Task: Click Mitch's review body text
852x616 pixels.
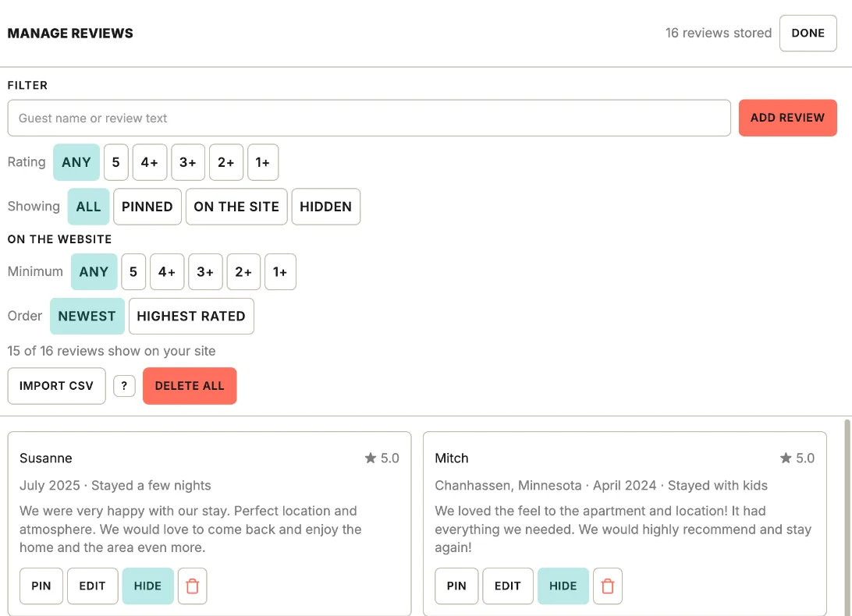Action: [x=623, y=529]
